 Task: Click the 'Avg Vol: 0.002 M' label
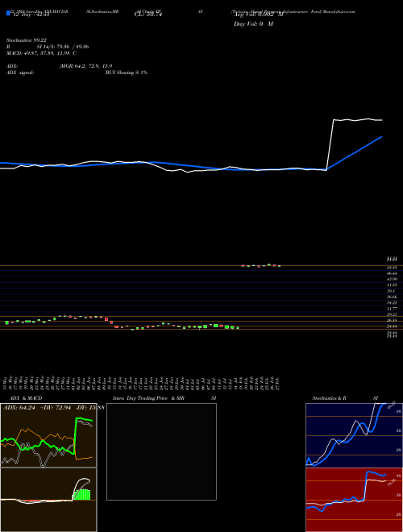(x=258, y=15)
